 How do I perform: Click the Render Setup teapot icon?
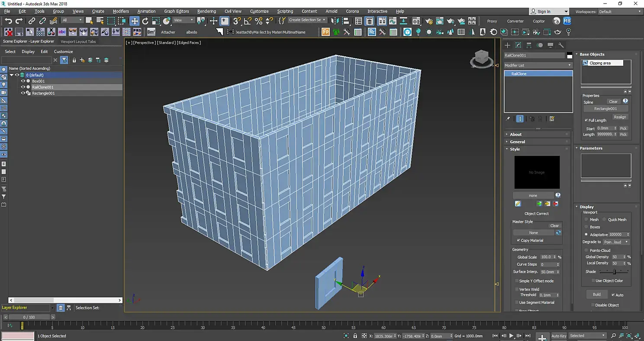click(x=428, y=21)
